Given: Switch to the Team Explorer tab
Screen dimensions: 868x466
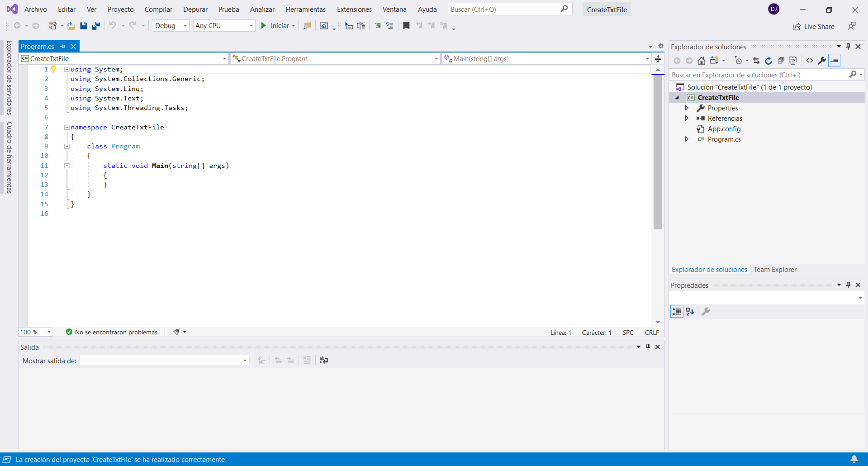Looking at the screenshot, I should (x=774, y=270).
